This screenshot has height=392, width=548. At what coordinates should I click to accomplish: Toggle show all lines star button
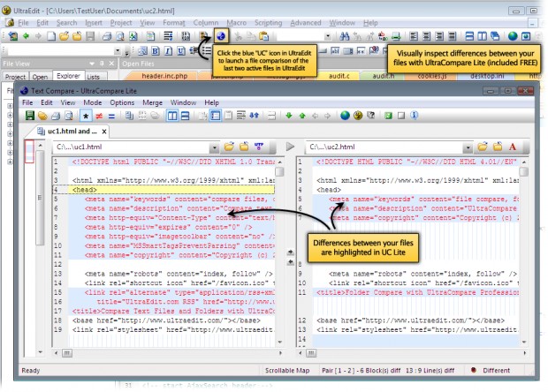(x=86, y=116)
